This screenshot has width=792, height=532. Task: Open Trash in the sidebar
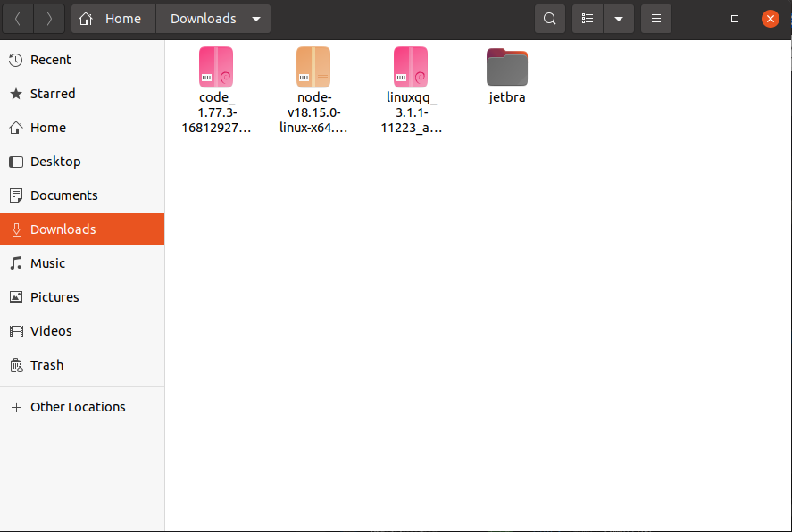coord(46,365)
